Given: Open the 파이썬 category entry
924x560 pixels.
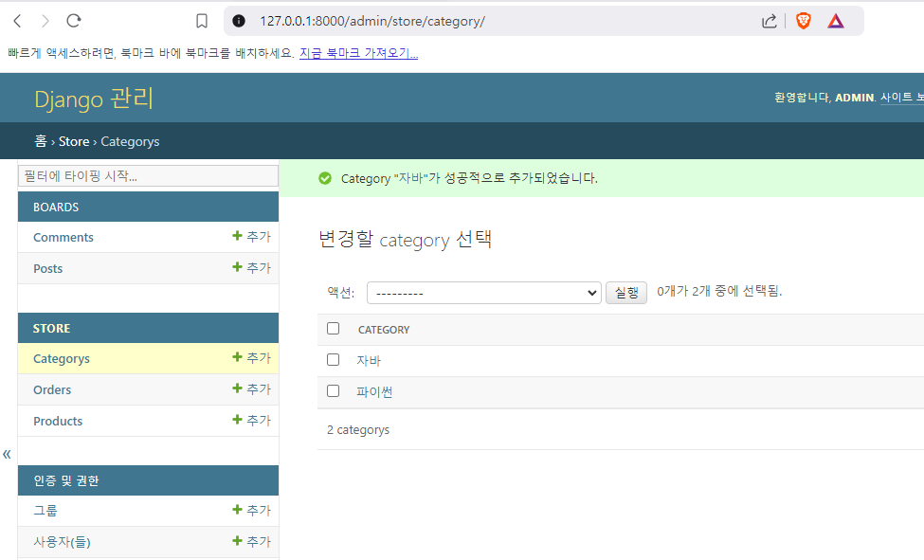Looking at the screenshot, I should click(374, 392).
